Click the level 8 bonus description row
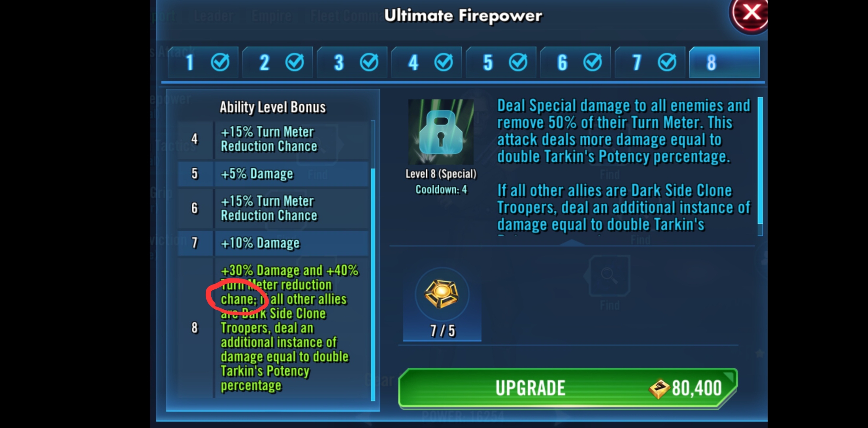Image resolution: width=868 pixels, height=428 pixels. (x=273, y=328)
